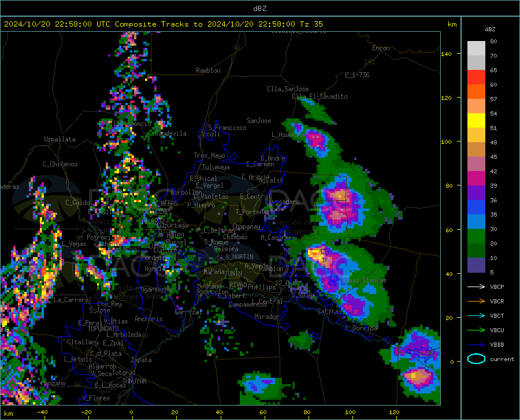Viewport: 520px width, 420px height.
Task: Click the orange VBCR arrow legend icon
Action: point(476,302)
